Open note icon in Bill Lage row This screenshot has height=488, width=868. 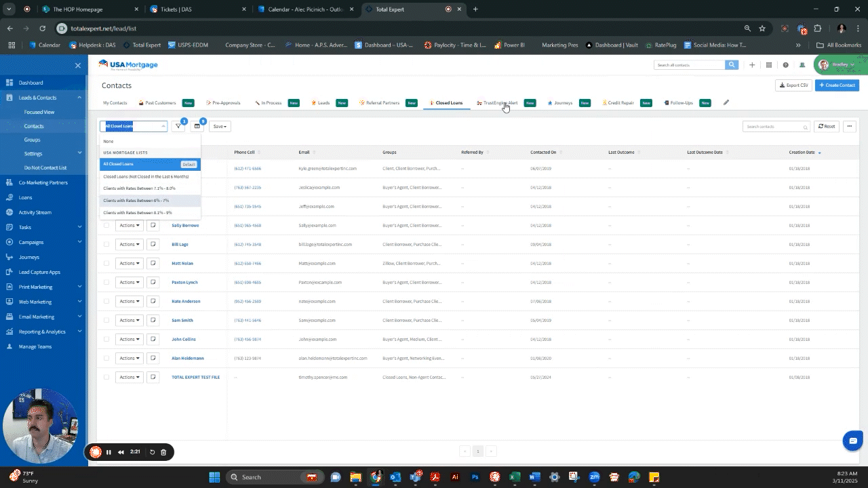pos(153,244)
